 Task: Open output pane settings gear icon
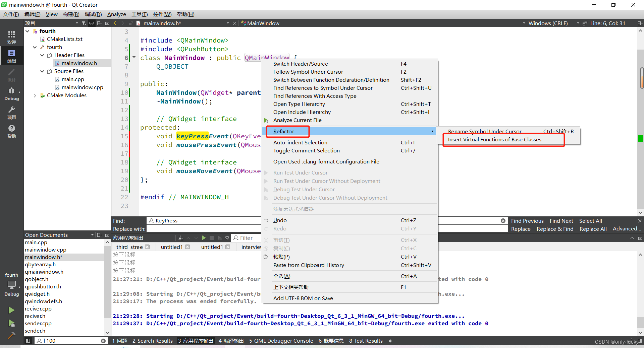pyautogui.click(x=227, y=238)
